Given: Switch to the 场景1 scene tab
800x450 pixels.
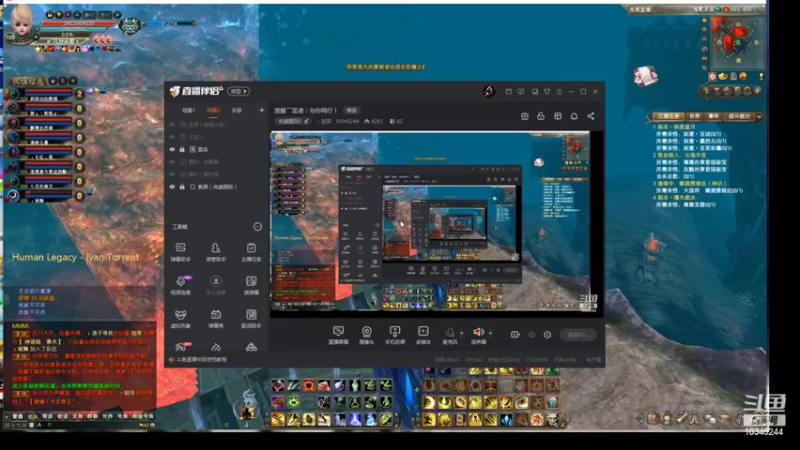Looking at the screenshot, I should (x=189, y=110).
